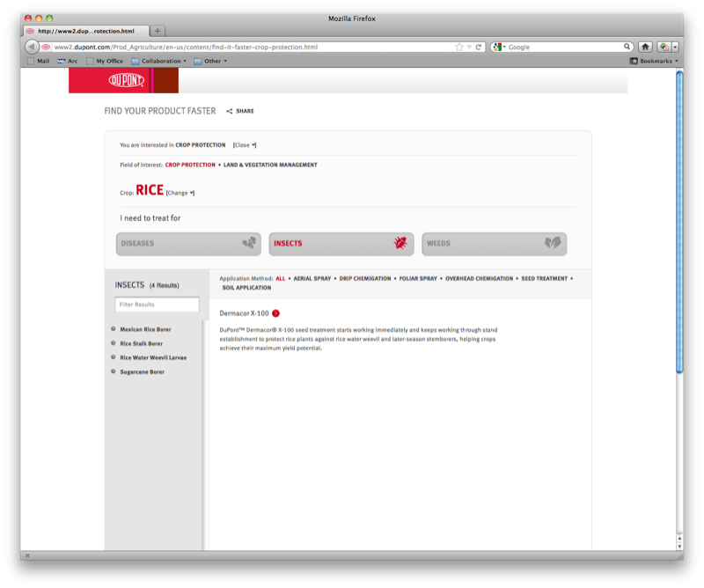Open the Dermacor X-100 red arrow icon
The image size is (704, 588).
pos(275,313)
